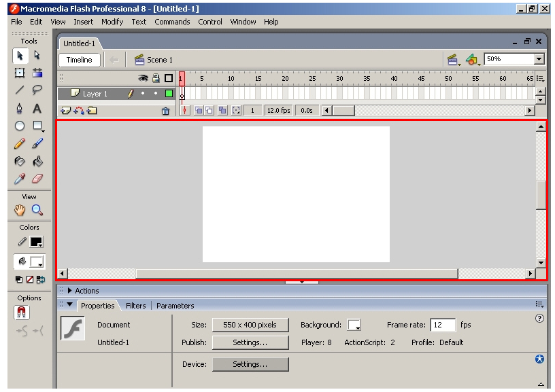This screenshot has width=555, height=392.
Task: Toggle show/hide all layers eye icon
Action: click(143, 78)
